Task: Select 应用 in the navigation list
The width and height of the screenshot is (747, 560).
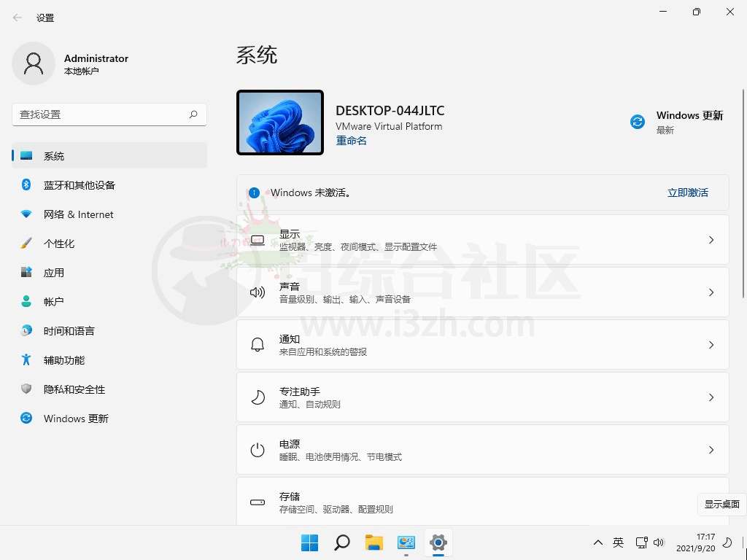Action: pos(53,272)
